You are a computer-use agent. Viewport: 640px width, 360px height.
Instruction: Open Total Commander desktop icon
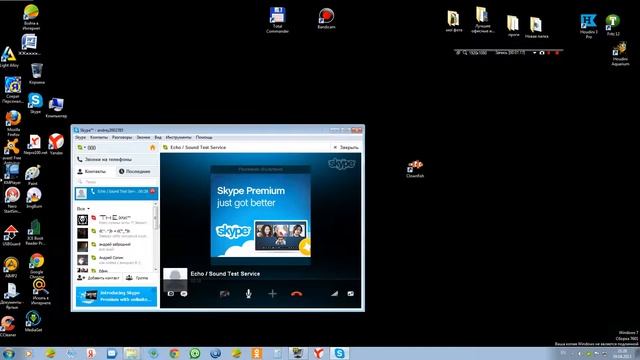click(x=277, y=20)
